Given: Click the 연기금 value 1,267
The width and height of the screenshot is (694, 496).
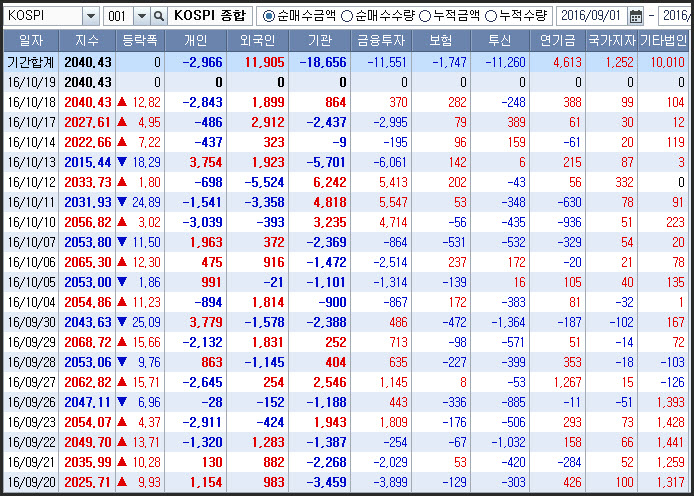Looking at the screenshot, I should (x=567, y=382).
